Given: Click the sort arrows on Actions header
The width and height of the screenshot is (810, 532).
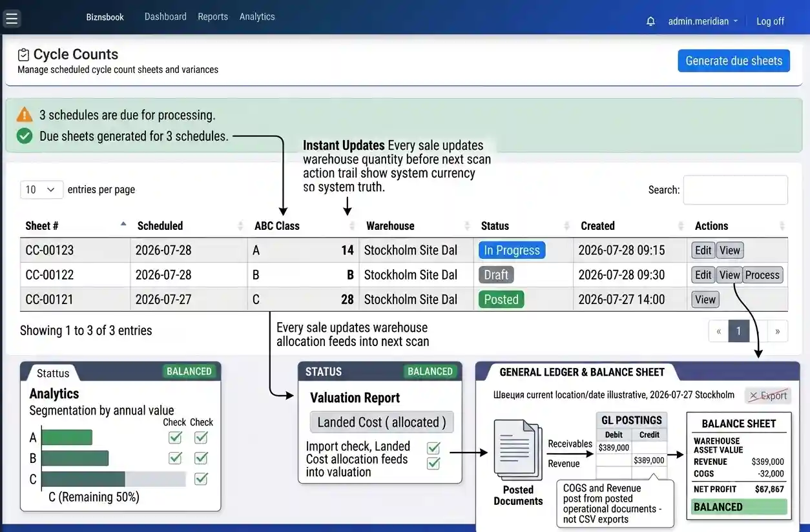Looking at the screenshot, I should [x=782, y=226].
